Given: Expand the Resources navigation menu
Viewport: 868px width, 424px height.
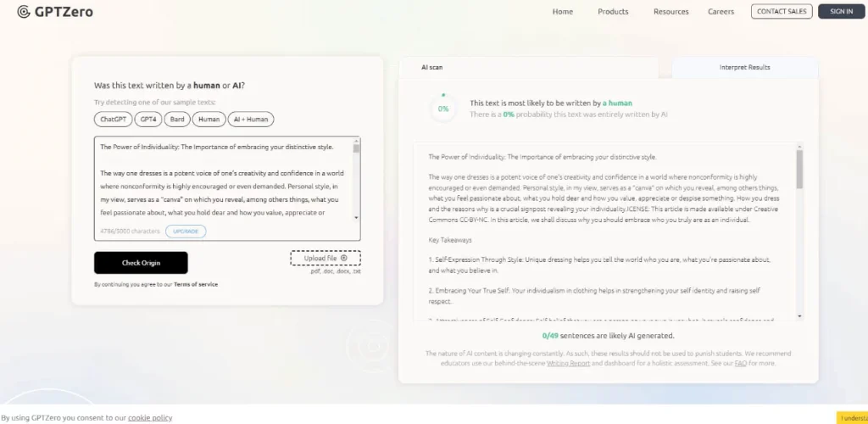Looking at the screenshot, I should (670, 12).
